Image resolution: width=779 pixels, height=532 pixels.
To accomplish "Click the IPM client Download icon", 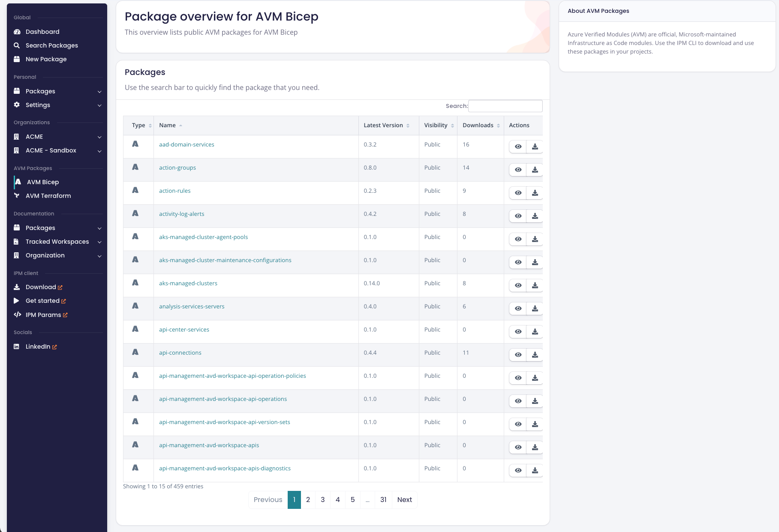I will (17, 287).
